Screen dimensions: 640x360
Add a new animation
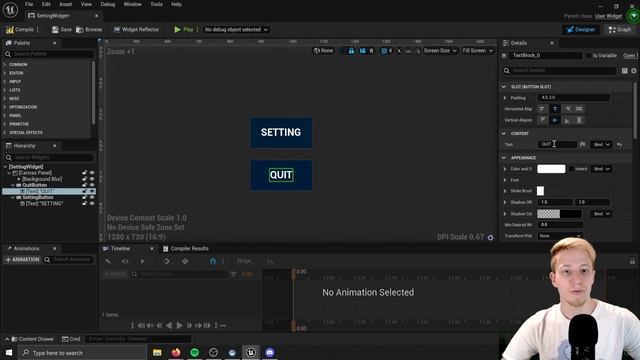pos(22,260)
